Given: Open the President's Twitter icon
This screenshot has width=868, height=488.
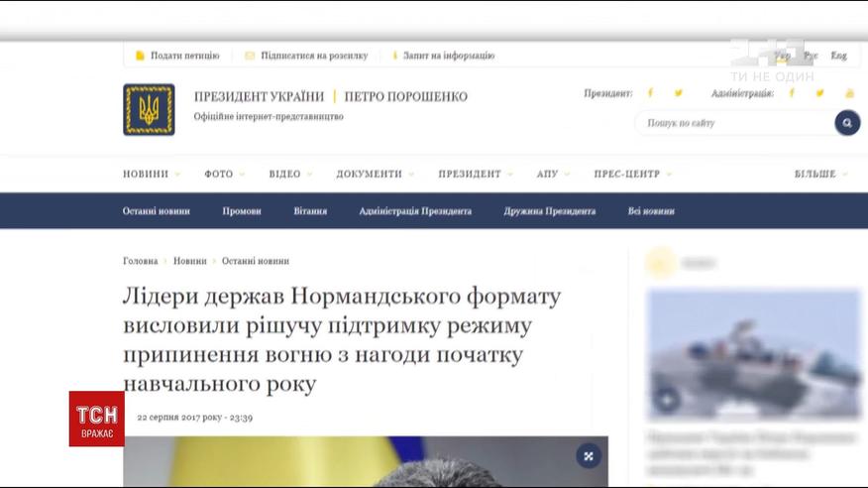Looking at the screenshot, I should 679,93.
